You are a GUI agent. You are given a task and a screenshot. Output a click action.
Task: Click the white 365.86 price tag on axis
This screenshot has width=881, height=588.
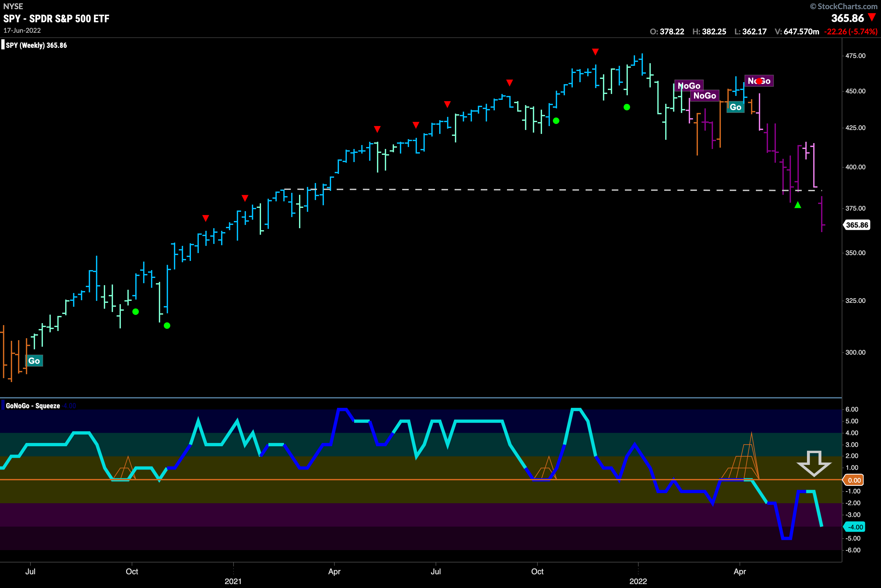857,225
